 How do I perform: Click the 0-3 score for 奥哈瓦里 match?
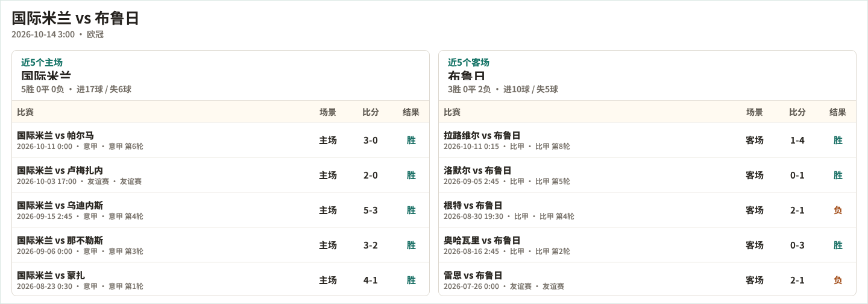click(797, 245)
